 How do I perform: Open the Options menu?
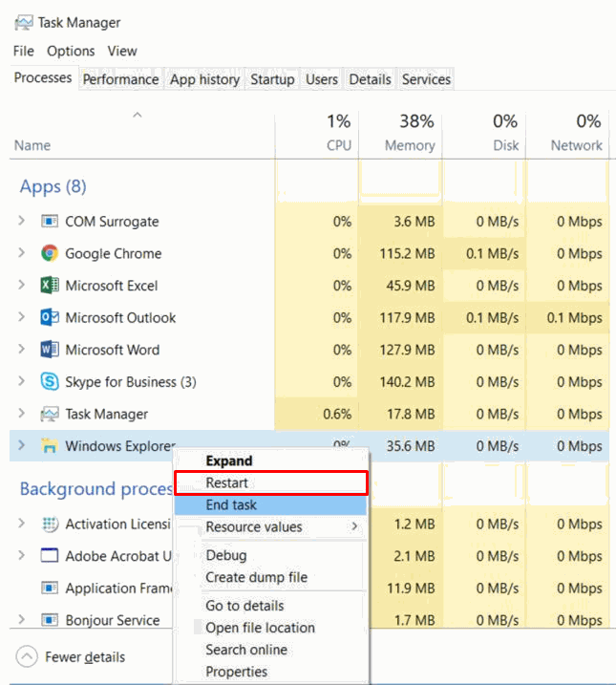click(x=71, y=51)
